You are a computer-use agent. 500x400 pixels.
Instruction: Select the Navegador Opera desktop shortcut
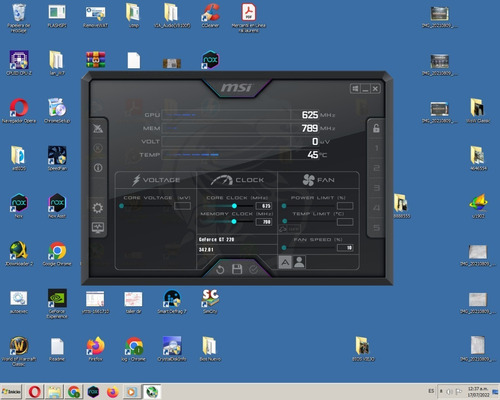(19, 111)
